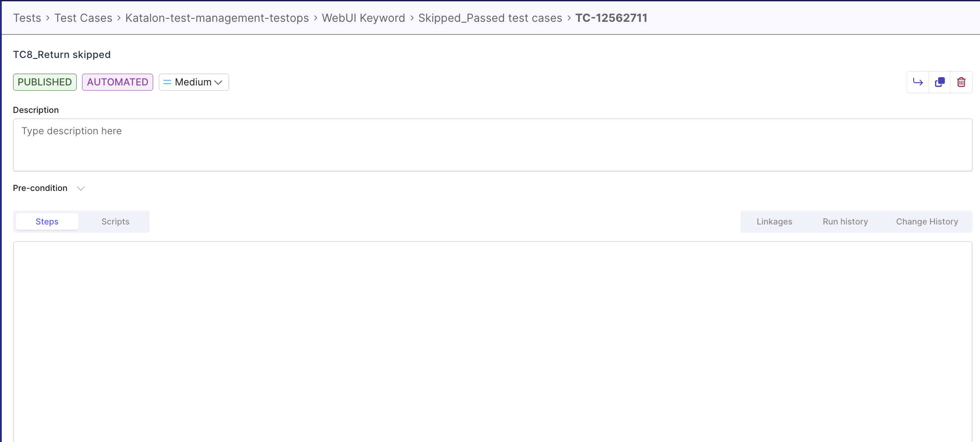The width and height of the screenshot is (980, 442).
Task: Open the Run history tab
Action: (x=845, y=221)
